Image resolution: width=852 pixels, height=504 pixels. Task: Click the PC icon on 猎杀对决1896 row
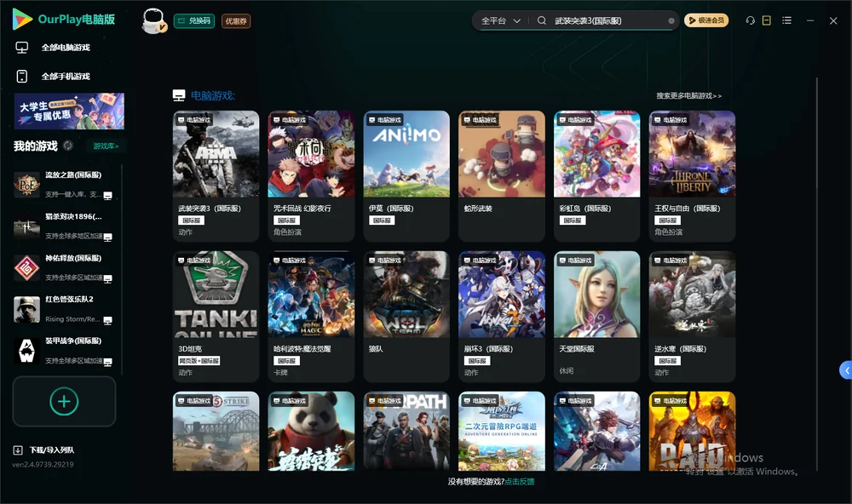click(x=107, y=237)
